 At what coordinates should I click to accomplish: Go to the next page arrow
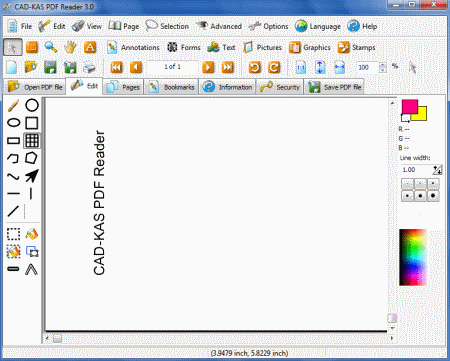pos(208,67)
